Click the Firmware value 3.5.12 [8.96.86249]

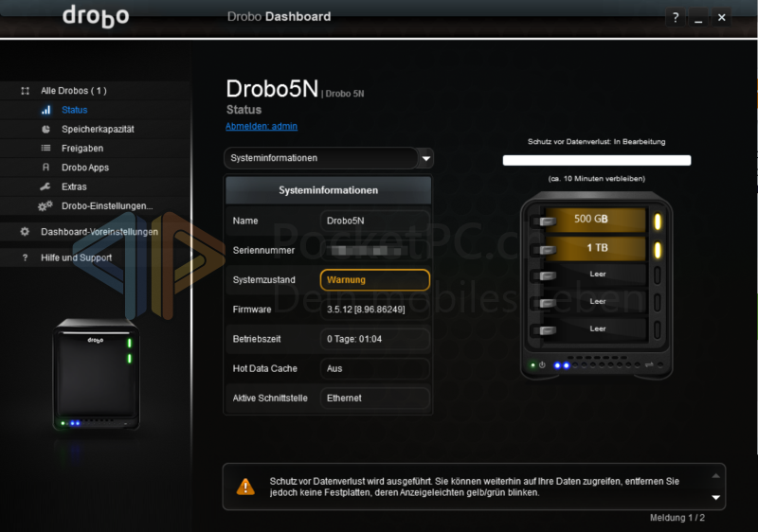coord(374,310)
